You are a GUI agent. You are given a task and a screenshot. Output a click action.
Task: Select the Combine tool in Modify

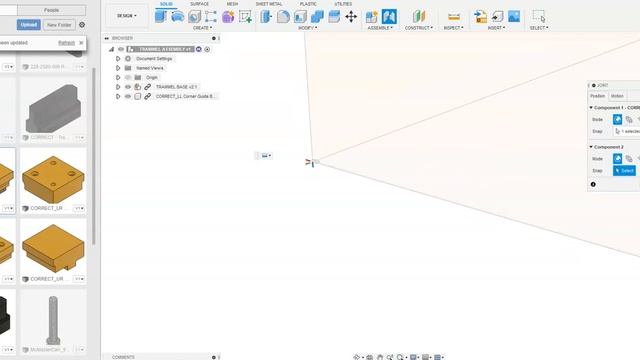(317, 16)
